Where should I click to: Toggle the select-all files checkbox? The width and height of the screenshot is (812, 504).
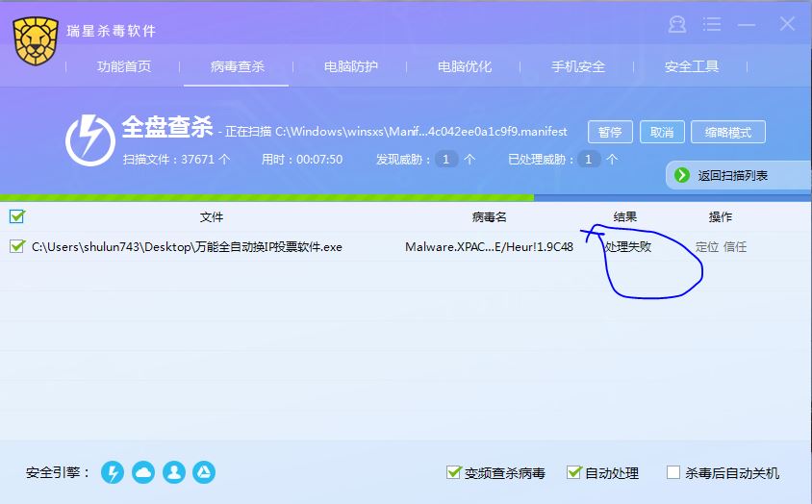click(x=17, y=216)
